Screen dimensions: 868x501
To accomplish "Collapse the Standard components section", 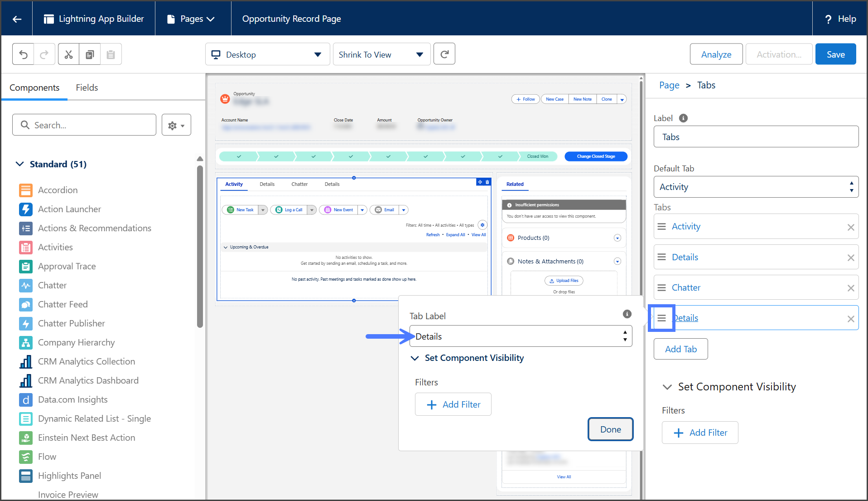I will pos(20,164).
